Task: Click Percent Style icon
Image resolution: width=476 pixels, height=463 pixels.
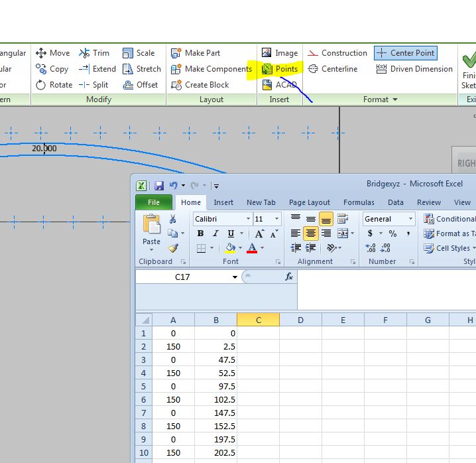Action: tap(392, 233)
